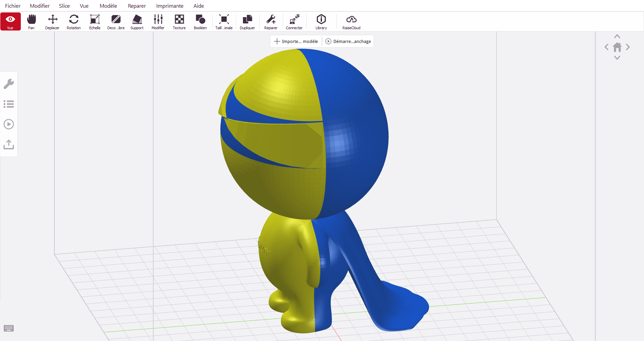Viewport: 644px width, 341px height.
Task: Open the model Library
Action: pyautogui.click(x=321, y=21)
